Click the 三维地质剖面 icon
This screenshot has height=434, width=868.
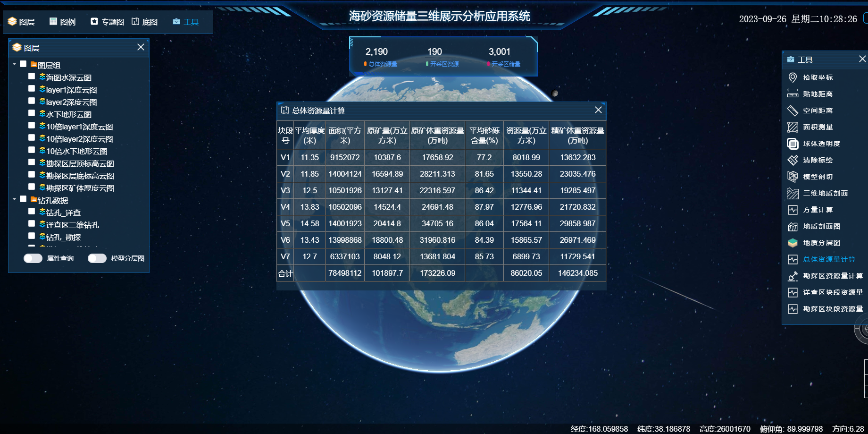click(793, 193)
